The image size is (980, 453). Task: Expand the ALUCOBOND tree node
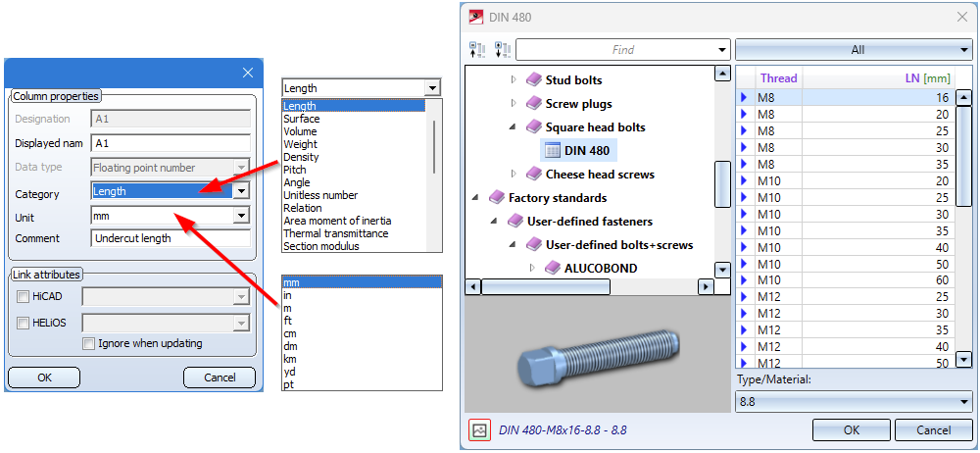pos(533,268)
